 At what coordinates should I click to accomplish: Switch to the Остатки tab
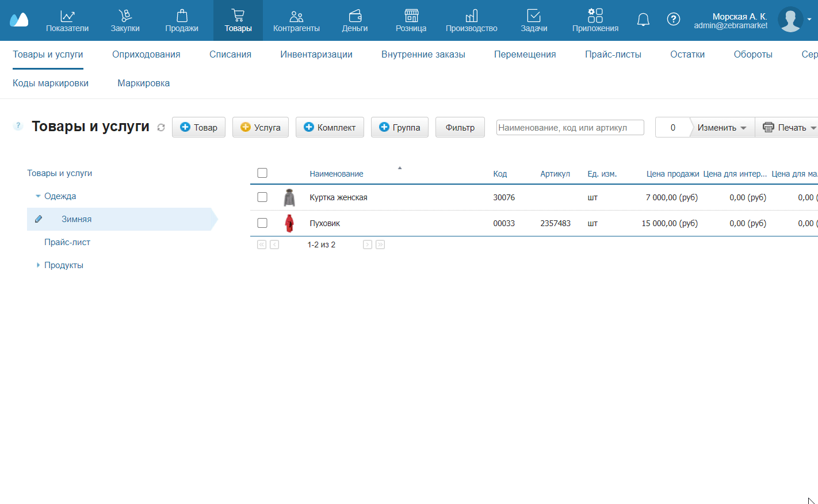pyautogui.click(x=687, y=55)
